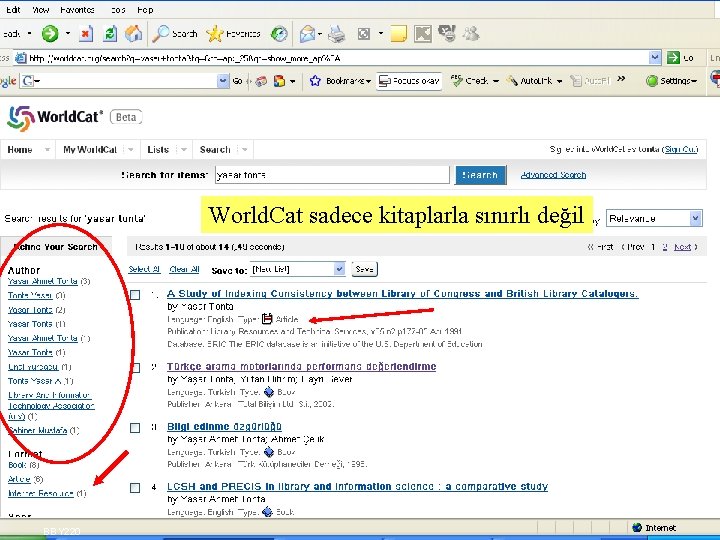This screenshot has width=720, height=540.
Task: Open LCSH and PRECIS comparative study link
Action: coord(357,486)
